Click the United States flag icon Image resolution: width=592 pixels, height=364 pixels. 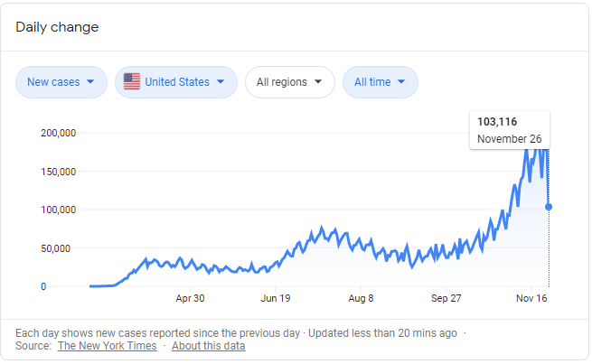(x=132, y=82)
